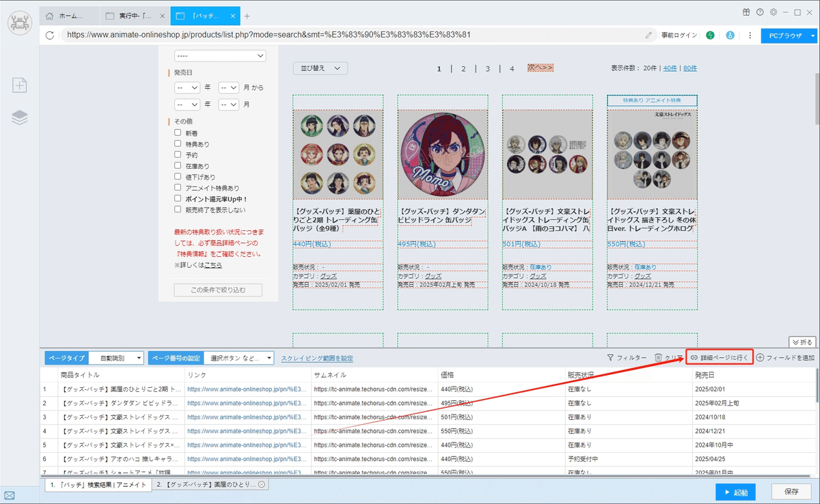Screen dimensions: 820x504
Task: Go to results page 4
Action: tap(512, 68)
